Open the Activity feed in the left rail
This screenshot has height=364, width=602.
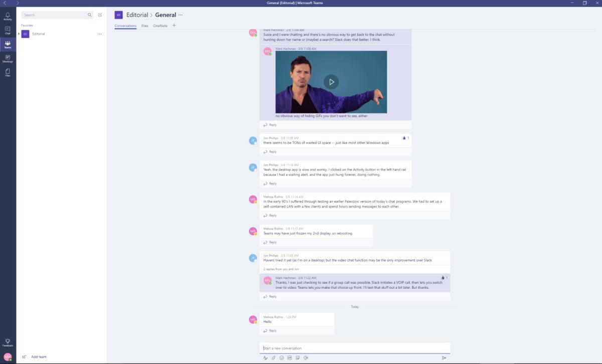pos(8,17)
